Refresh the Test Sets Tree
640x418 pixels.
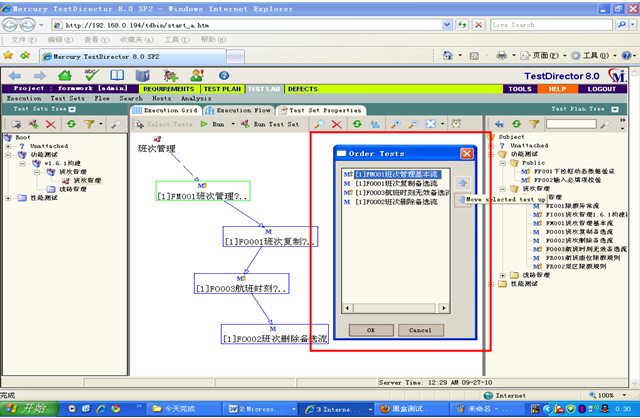71,124
